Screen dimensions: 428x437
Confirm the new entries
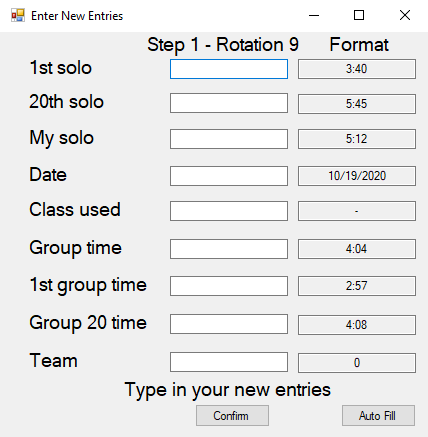(x=232, y=416)
